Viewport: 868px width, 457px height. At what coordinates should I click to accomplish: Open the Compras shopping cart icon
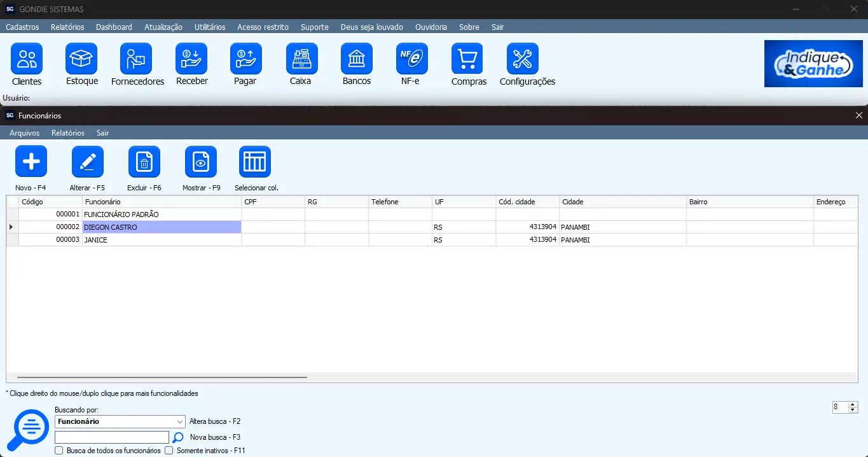click(467, 59)
